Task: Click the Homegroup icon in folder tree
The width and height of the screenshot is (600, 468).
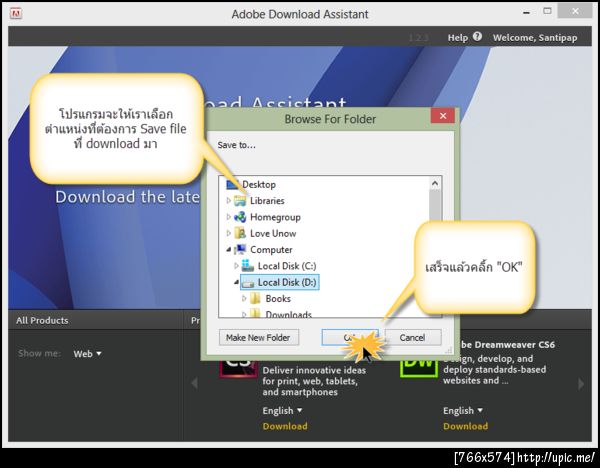Action: click(x=240, y=217)
